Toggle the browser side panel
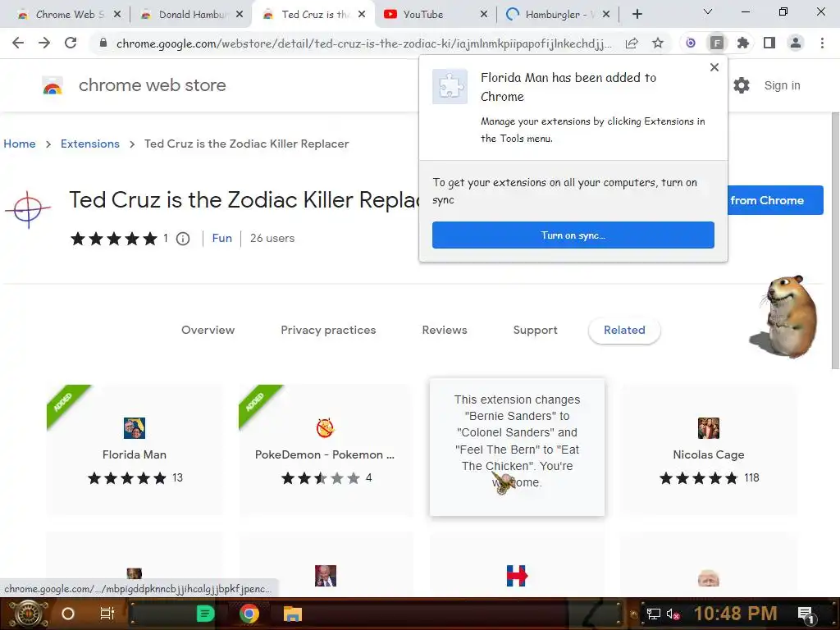Image resolution: width=840 pixels, height=630 pixels. (x=769, y=43)
